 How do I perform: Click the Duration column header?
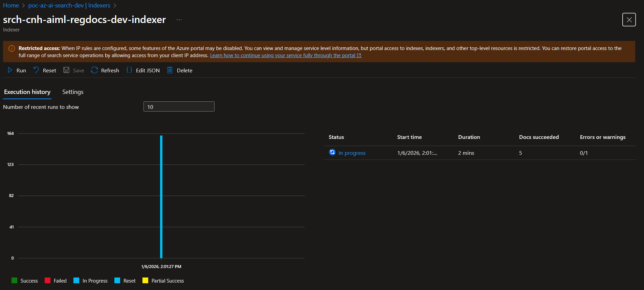tap(469, 137)
